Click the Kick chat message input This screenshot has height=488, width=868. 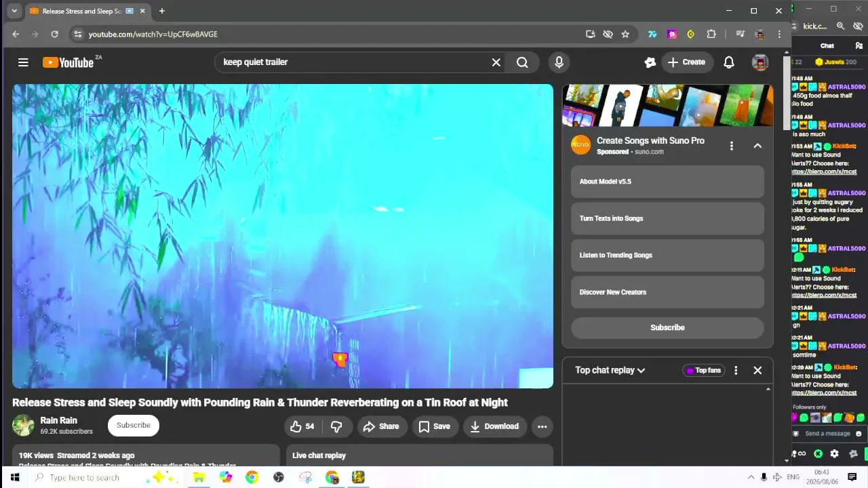pyautogui.click(x=829, y=434)
